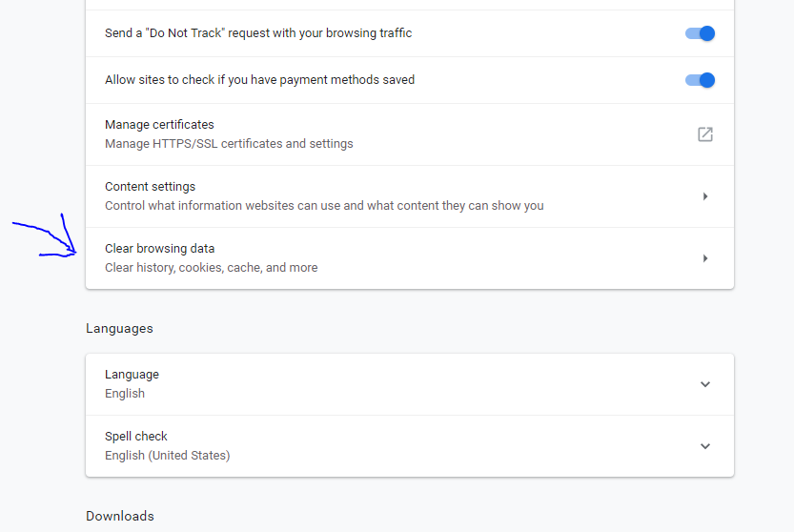This screenshot has width=794, height=532.
Task: Click the Downloads section heading
Action: point(119,516)
